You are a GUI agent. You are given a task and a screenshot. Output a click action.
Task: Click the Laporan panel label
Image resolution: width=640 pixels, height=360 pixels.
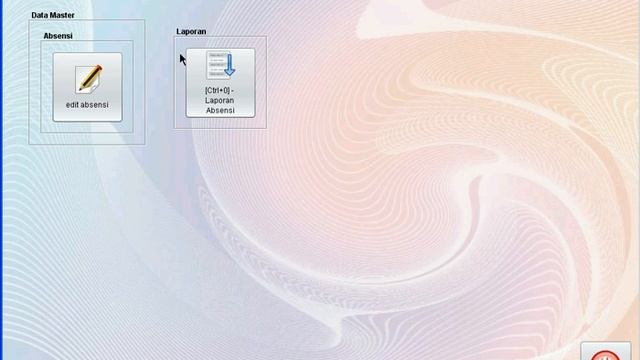[191, 31]
